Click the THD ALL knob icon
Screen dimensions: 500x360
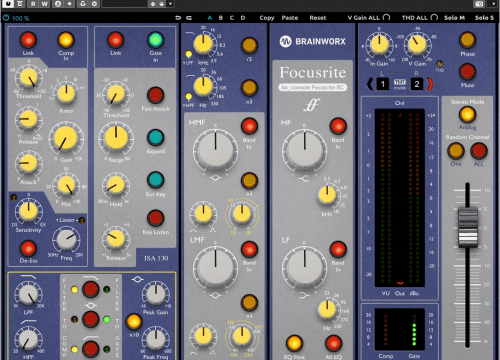(434, 17)
